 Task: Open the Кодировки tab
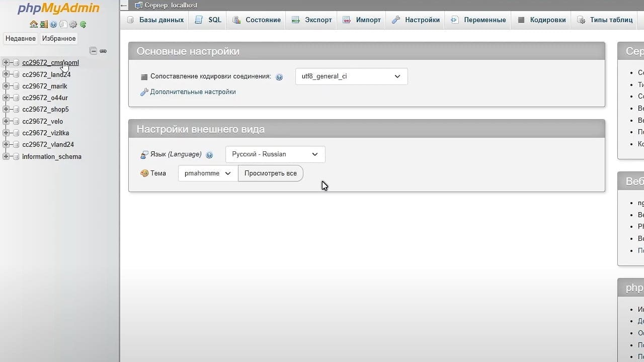541,20
